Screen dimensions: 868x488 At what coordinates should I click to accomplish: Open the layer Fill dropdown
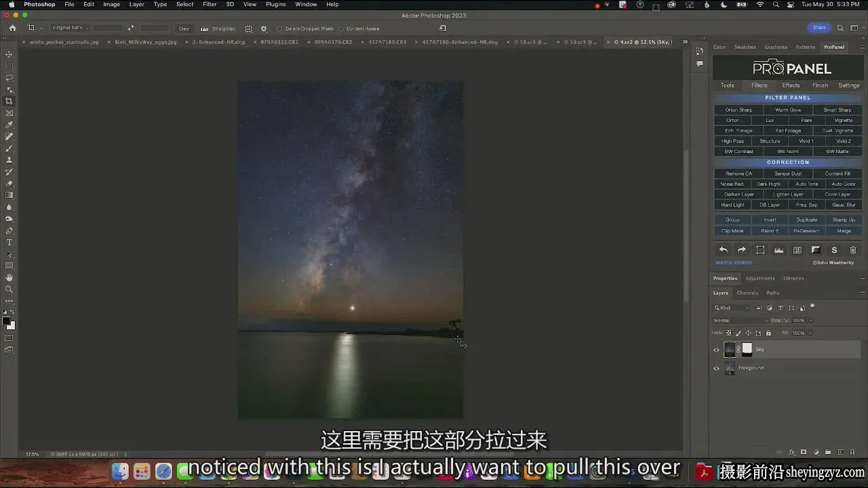point(810,333)
